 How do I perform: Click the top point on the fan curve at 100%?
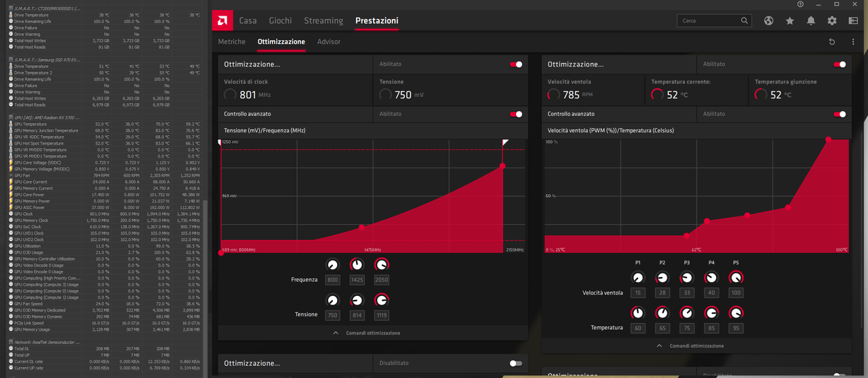pyautogui.click(x=828, y=139)
